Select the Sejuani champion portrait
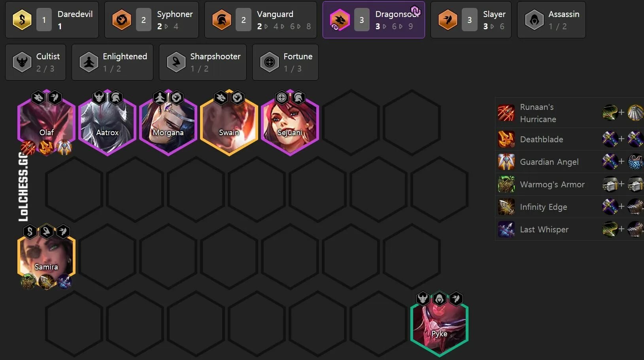 290,123
